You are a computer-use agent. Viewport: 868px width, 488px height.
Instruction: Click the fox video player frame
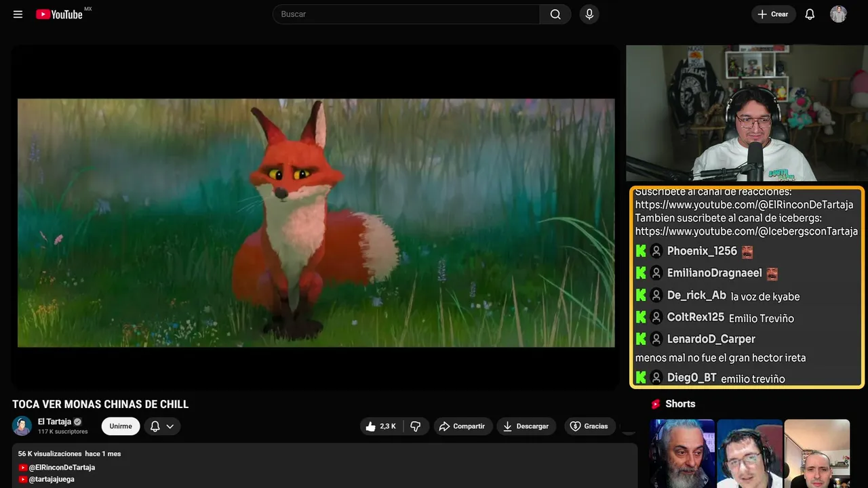(x=316, y=223)
